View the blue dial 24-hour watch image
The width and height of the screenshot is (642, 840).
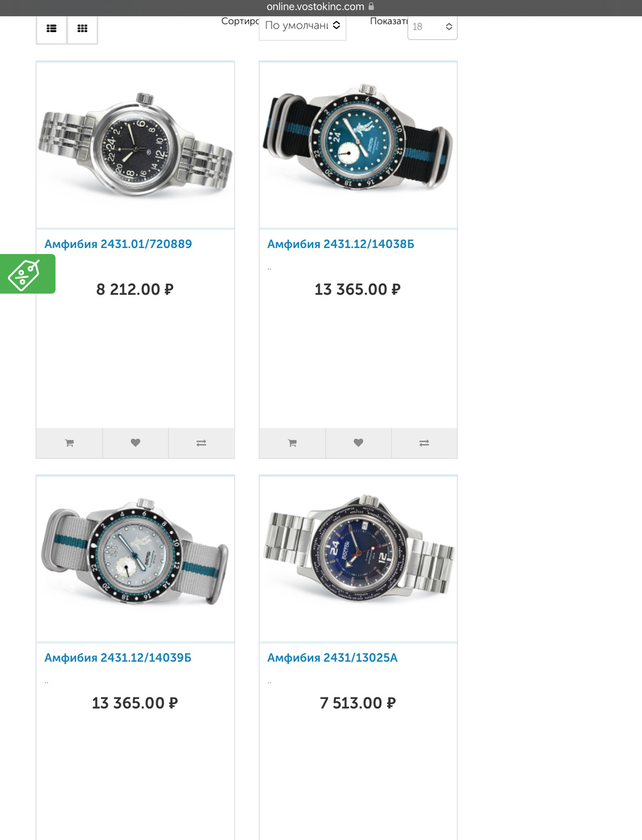358,558
